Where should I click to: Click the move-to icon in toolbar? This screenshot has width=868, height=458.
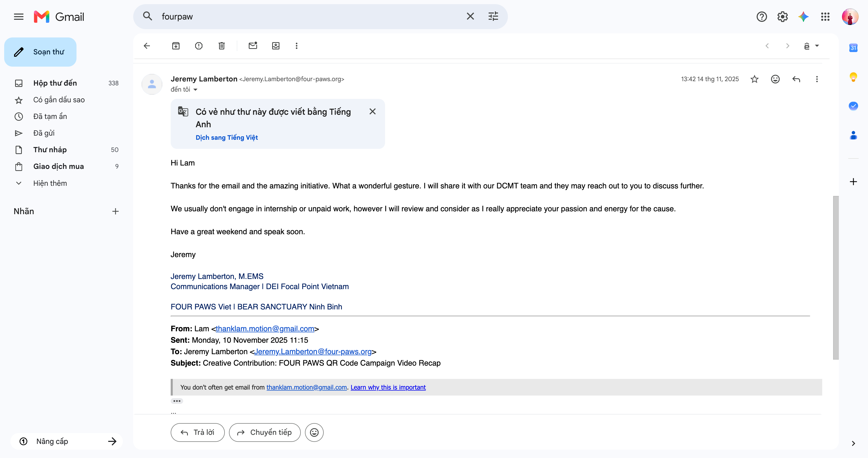276,46
